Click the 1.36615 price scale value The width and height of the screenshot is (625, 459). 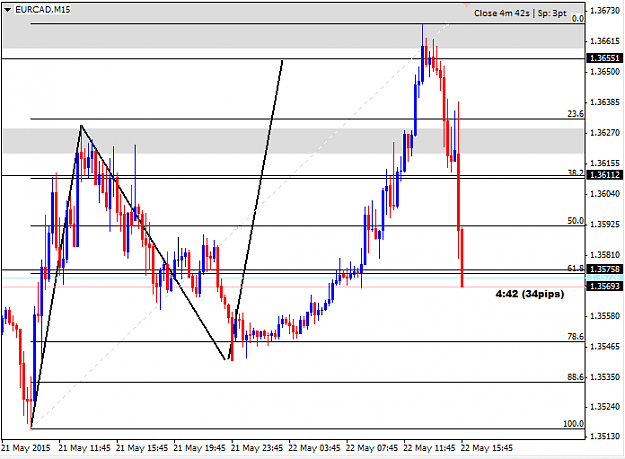click(605, 41)
